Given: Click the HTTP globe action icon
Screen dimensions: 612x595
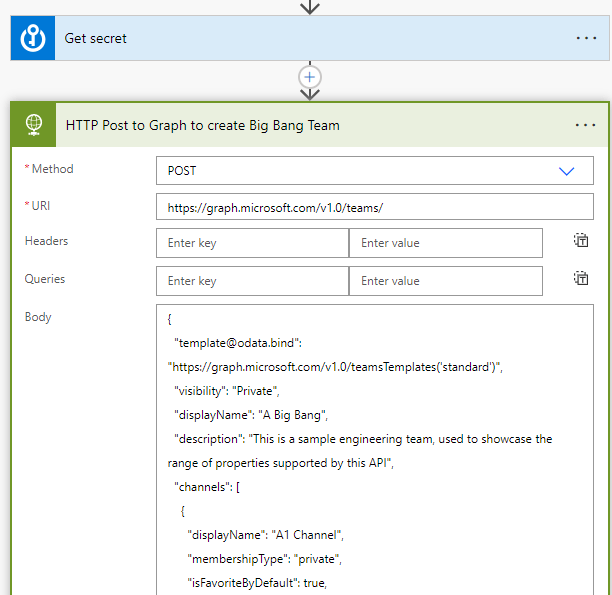Looking at the screenshot, I should 34,125.
